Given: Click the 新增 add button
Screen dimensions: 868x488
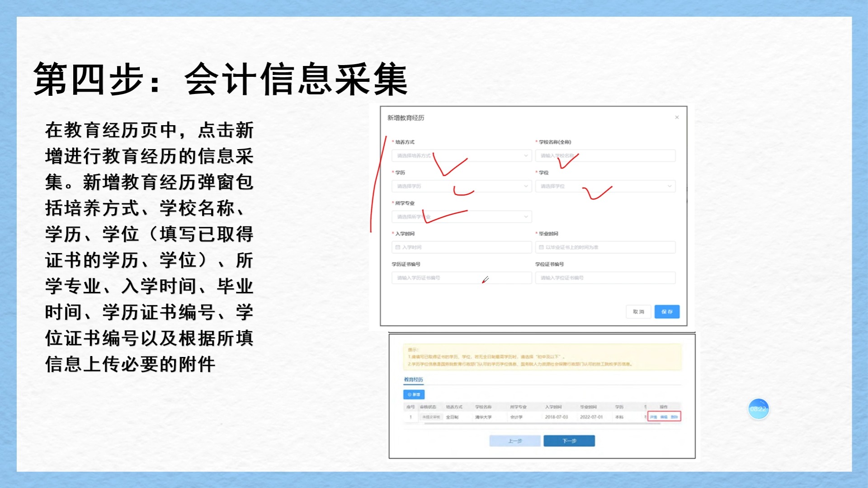Looking at the screenshot, I should 414,394.
